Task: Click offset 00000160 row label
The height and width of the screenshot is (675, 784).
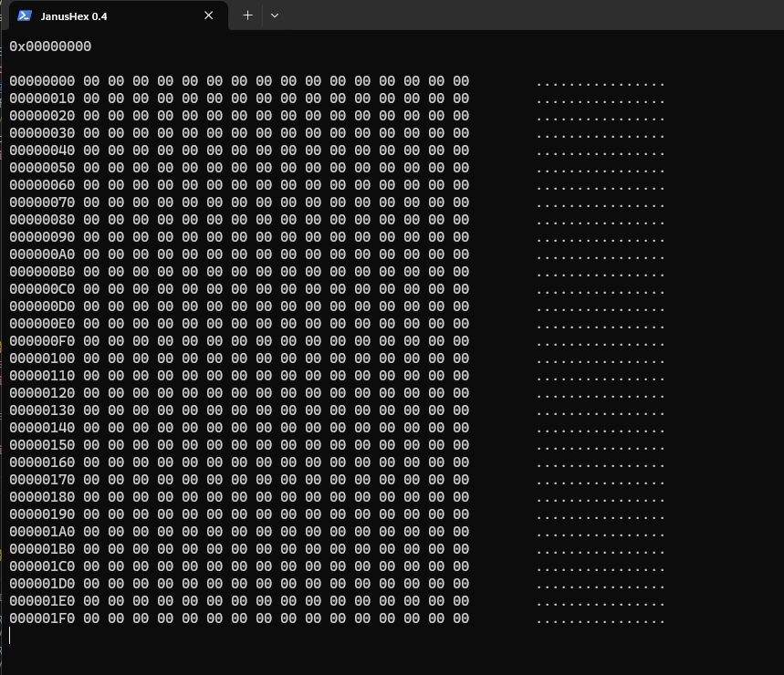Action: [42, 462]
